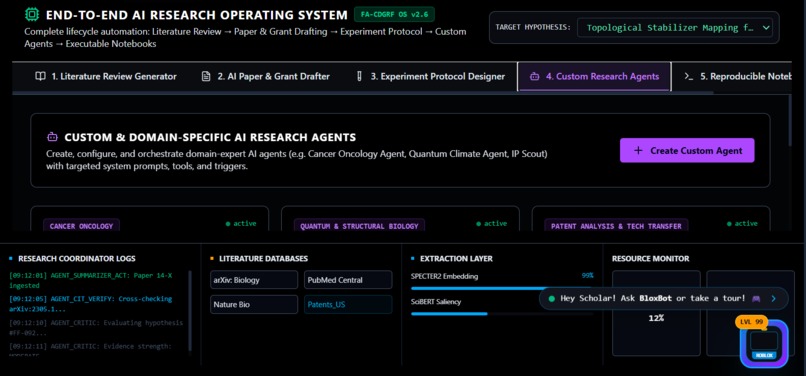Toggle the Nature Bio database
The height and width of the screenshot is (376, 806).
(254, 305)
